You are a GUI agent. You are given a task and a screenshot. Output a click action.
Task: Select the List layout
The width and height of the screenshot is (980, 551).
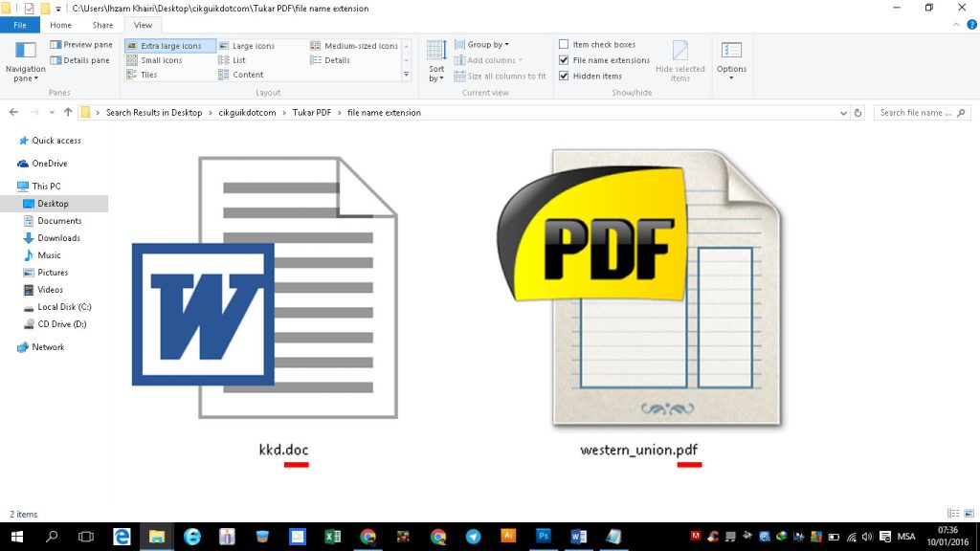(232, 60)
